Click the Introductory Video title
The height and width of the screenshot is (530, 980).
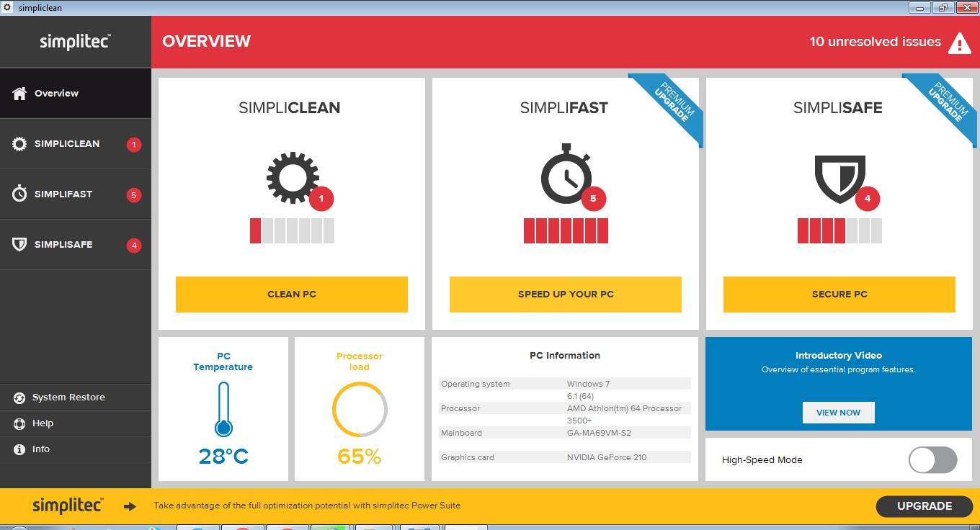point(839,355)
